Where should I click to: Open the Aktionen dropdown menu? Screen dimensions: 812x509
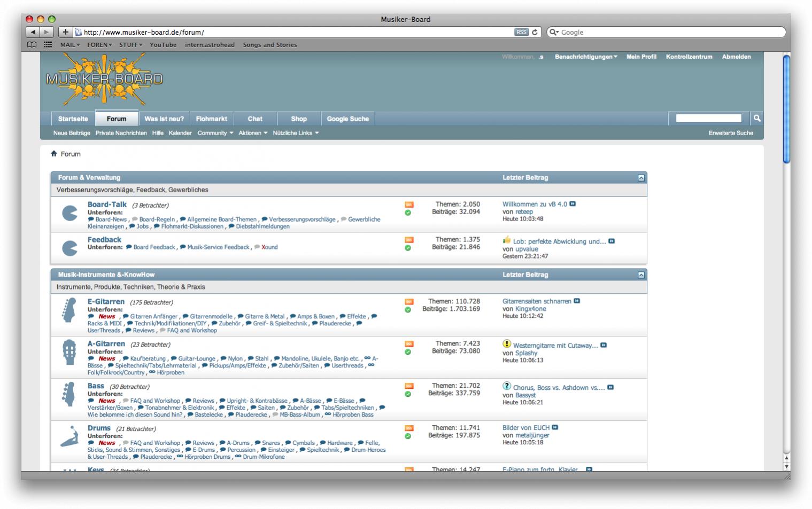pos(253,133)
